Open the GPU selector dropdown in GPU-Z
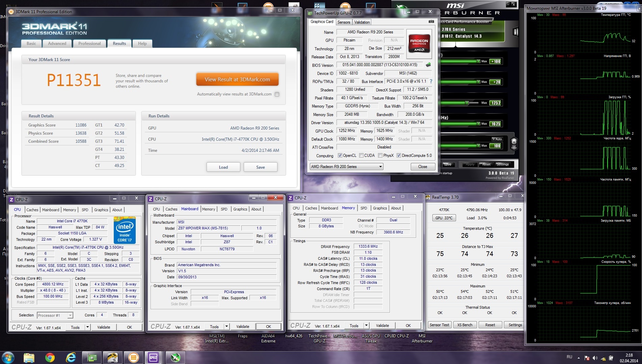This screenshot has width=642, height=364. point(346,167)
